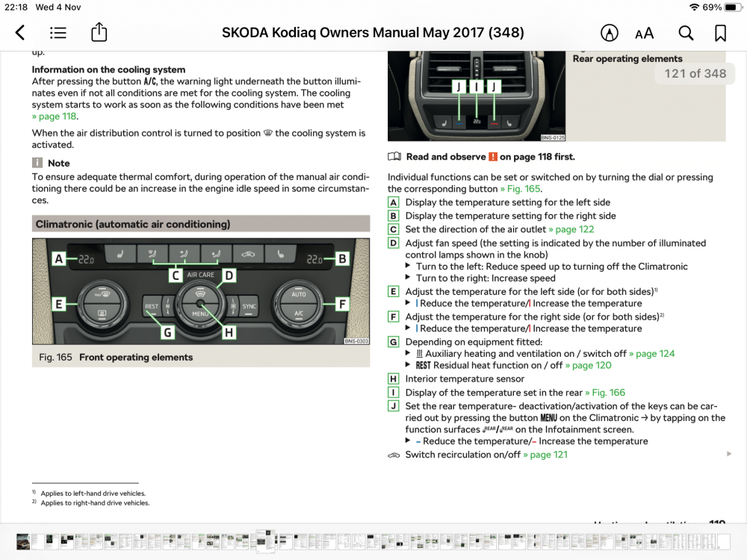This screenshot has width=747, height=560.
Task: Select "Climatronic (automatic air conditioning)" section header
Action: [x=201, y=224]
